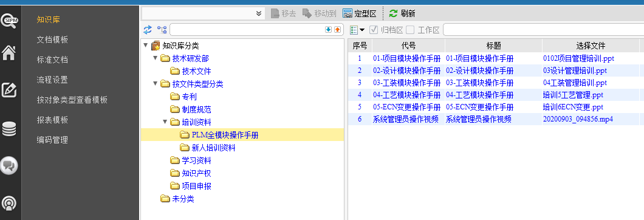Viewport: 644px width, 220px height.
Task: Open file 培训6ECN变更.ppt
Action: 573,108
